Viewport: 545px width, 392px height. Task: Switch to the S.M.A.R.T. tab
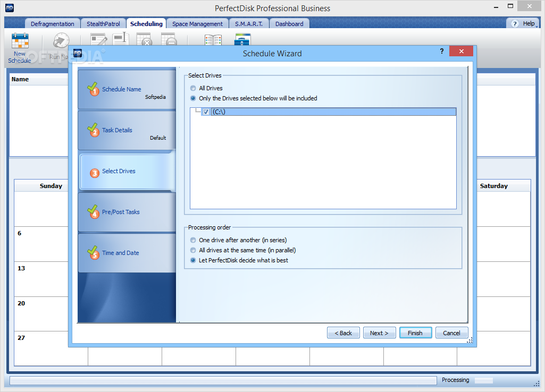point(249,23)
